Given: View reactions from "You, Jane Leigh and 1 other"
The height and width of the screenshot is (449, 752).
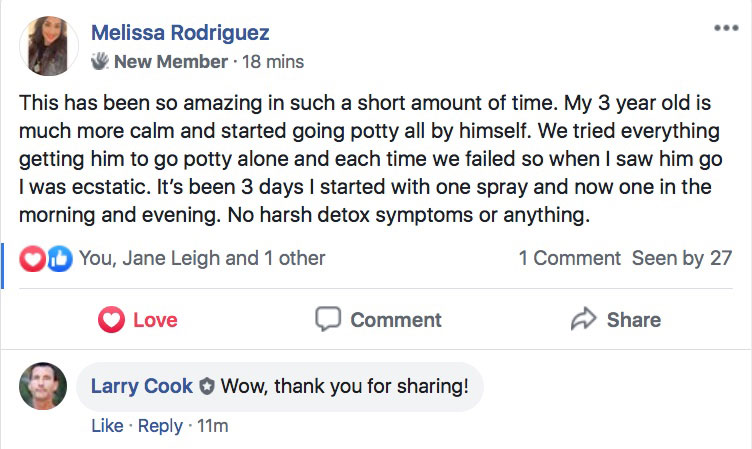Looking at the screenshot, I should [202, 258].
